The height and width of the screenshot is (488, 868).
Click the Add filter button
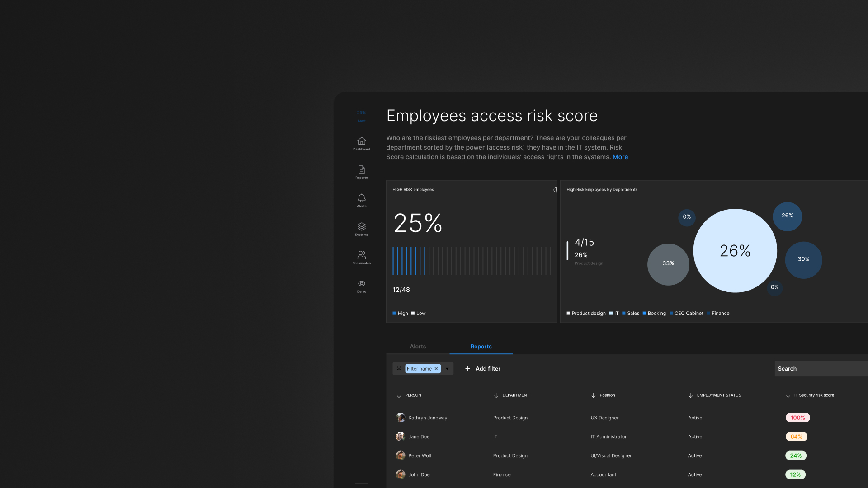(482, 369)
